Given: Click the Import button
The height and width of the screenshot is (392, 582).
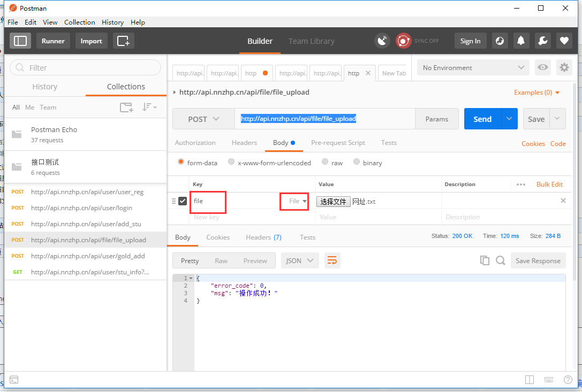Looking at the screenshot, I should pos(92,41).
